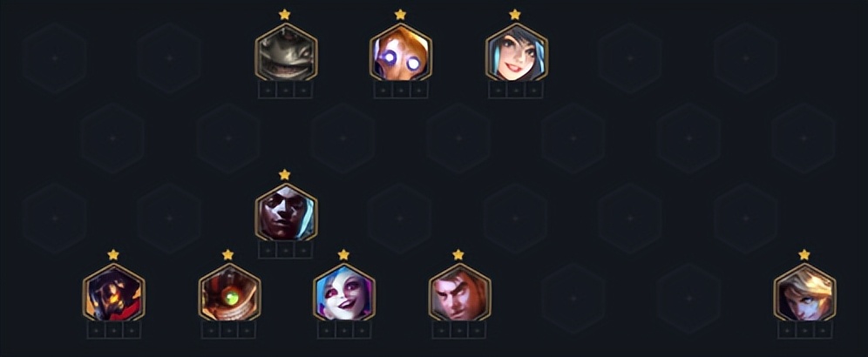The width and height of the screenshot is (868, 357).
Task: Click the middle item slot below Jayce
Action: click(x=459, y=330)
